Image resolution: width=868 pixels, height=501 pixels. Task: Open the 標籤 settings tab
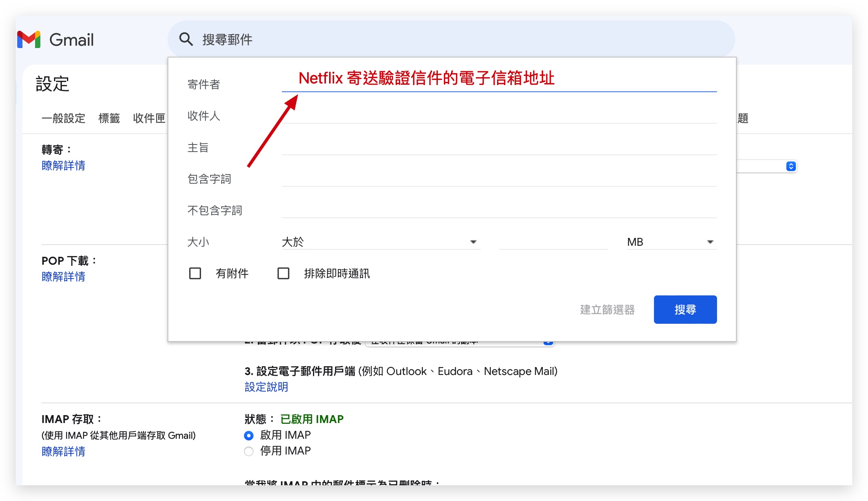pos(109,118)
